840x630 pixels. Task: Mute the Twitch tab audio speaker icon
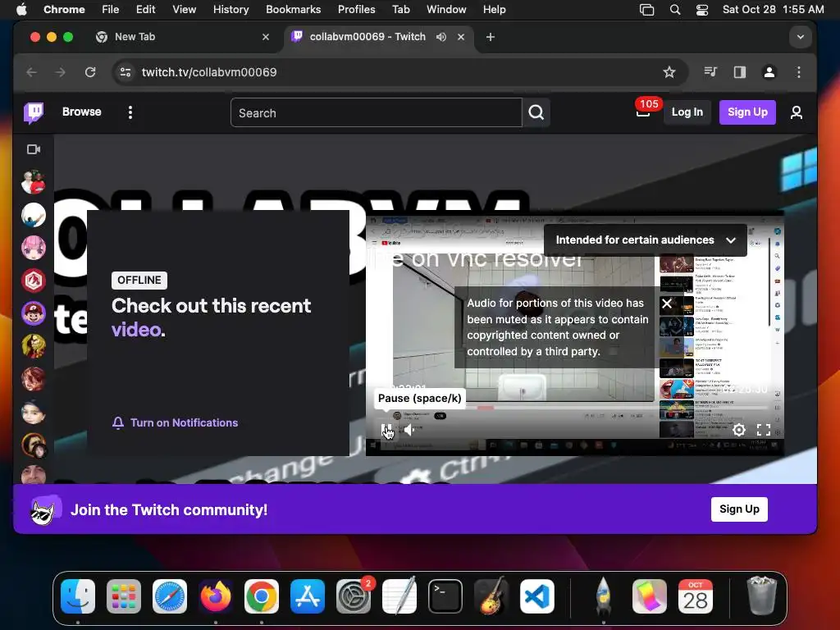(441, 37)
